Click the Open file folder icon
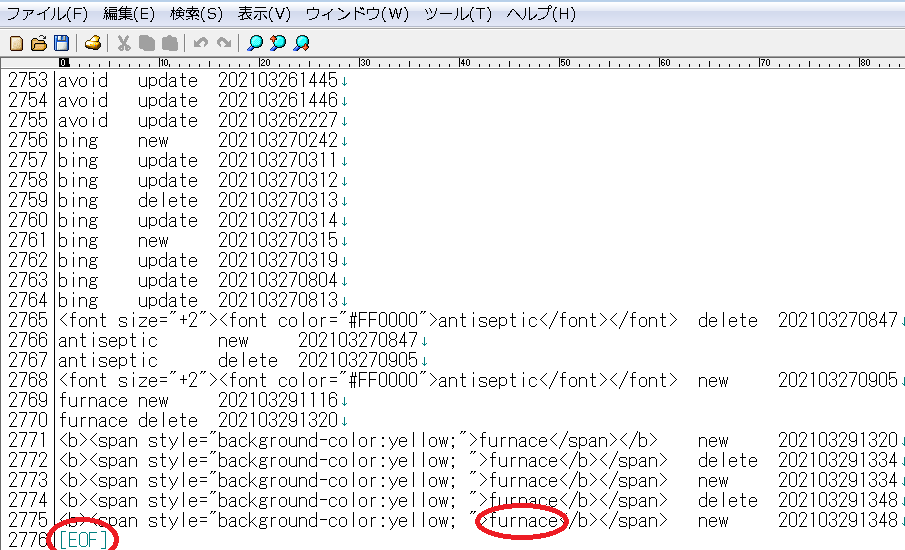This screenshot has height=550, width=905. [x=39, y=43]
